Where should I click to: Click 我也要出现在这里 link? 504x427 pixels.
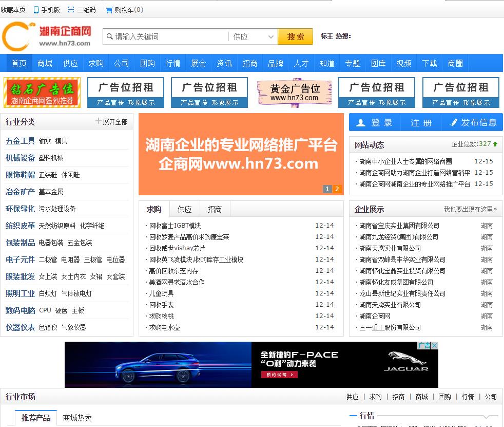[x=470, y=209]
